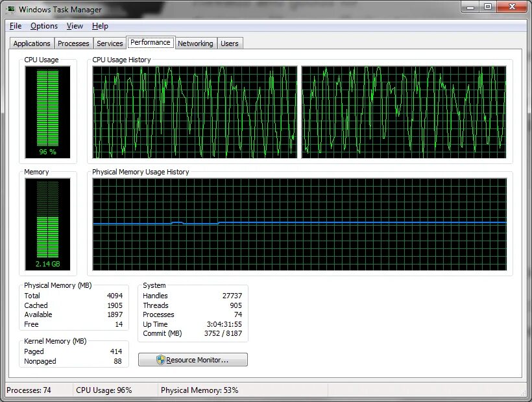
Task: Click the Cached memory value 1905
Action: [115, 305]
